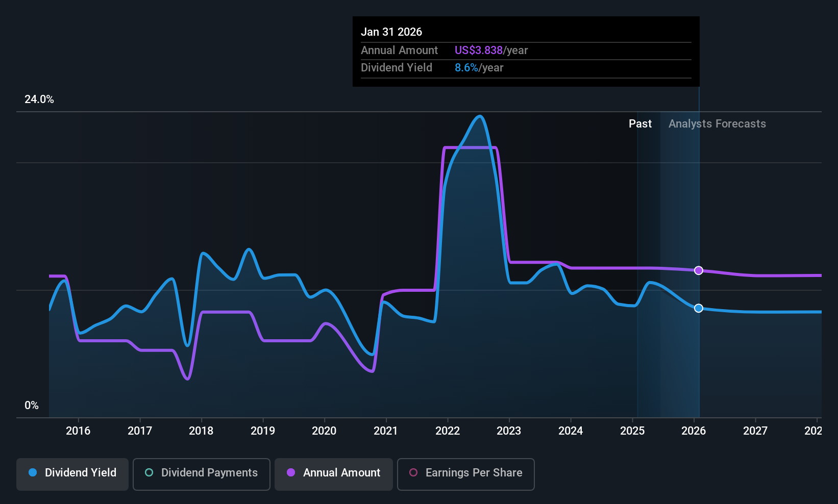The height and width of the screenshot is (504, 838).
Task: Click the 24.0% y-axis label
Action: (x=39, y=99)
